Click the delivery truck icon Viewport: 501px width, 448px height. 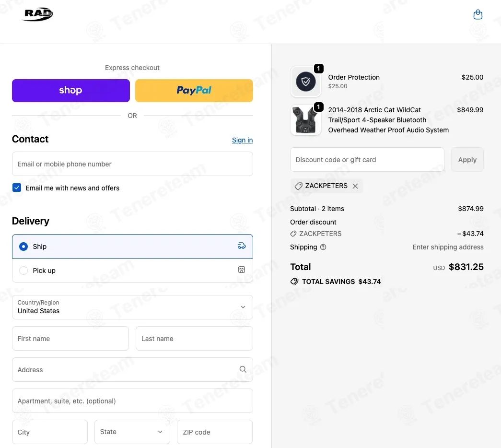pyautogui.click(x=242, y=246)
